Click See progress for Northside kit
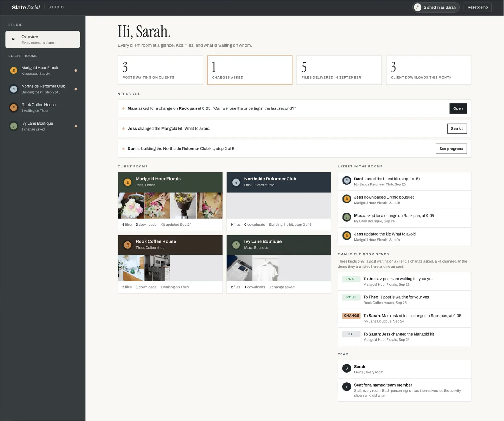The height and width of the screenshot is (421, 504). click(x=451, y=149)
